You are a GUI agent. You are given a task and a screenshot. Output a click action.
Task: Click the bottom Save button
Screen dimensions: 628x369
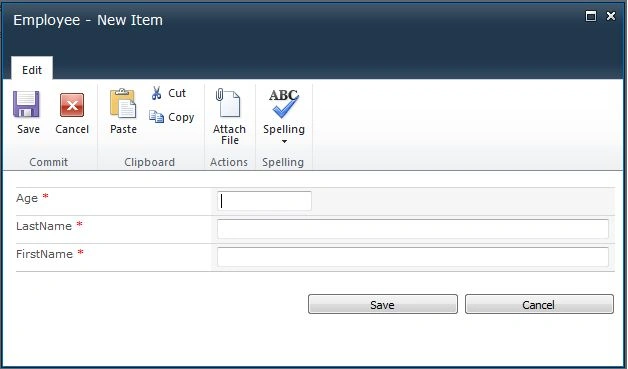[382, 304]
